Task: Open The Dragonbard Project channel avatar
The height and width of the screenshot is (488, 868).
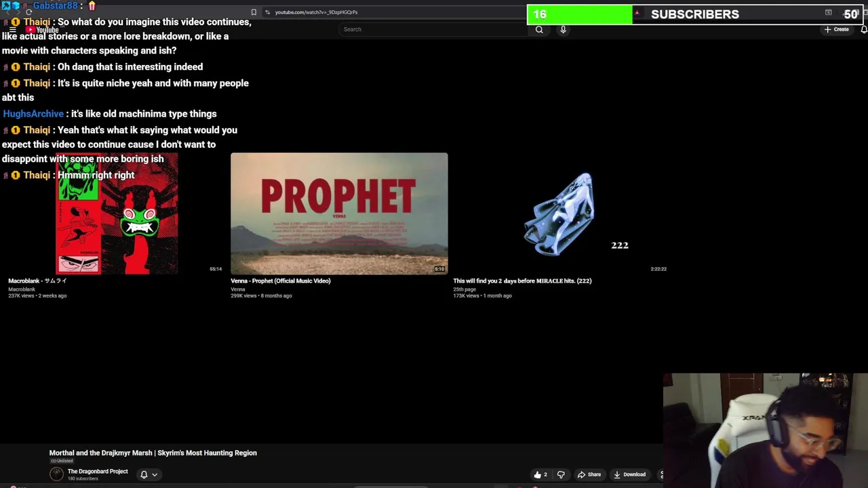Action: click(56, 474)
